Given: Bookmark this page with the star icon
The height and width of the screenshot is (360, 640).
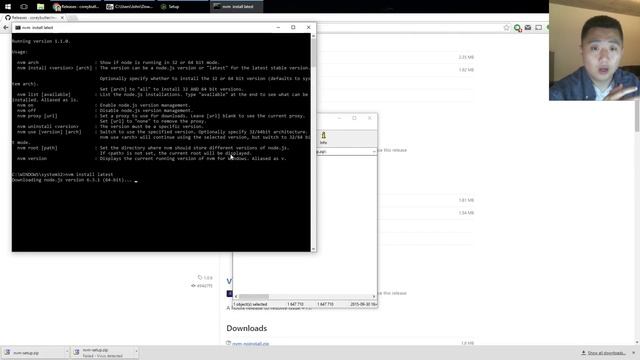Looking at the screenshot, I should 507,28.
